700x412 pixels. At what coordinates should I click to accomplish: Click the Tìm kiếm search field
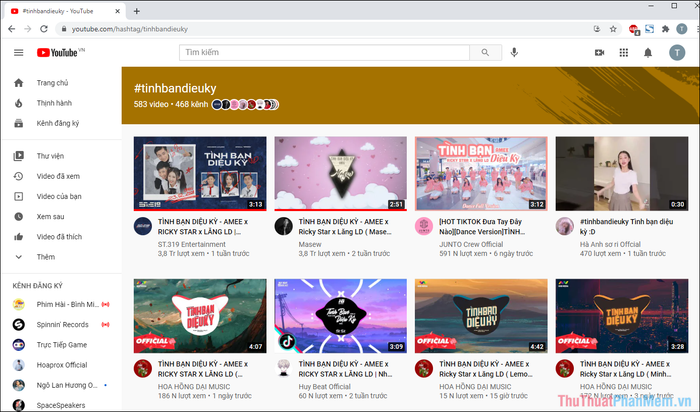(324, 52)
